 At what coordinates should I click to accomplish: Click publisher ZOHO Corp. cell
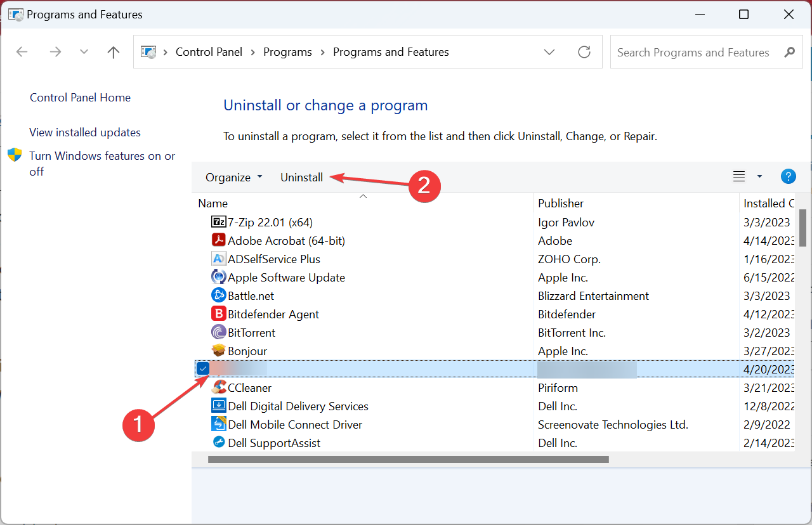pyautogui.click(x=569, y=259)
